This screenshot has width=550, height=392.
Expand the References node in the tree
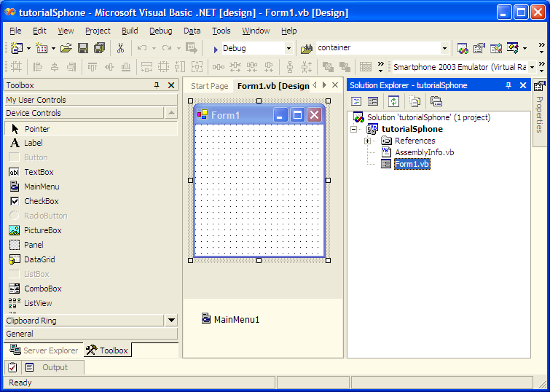coord(367,141)
